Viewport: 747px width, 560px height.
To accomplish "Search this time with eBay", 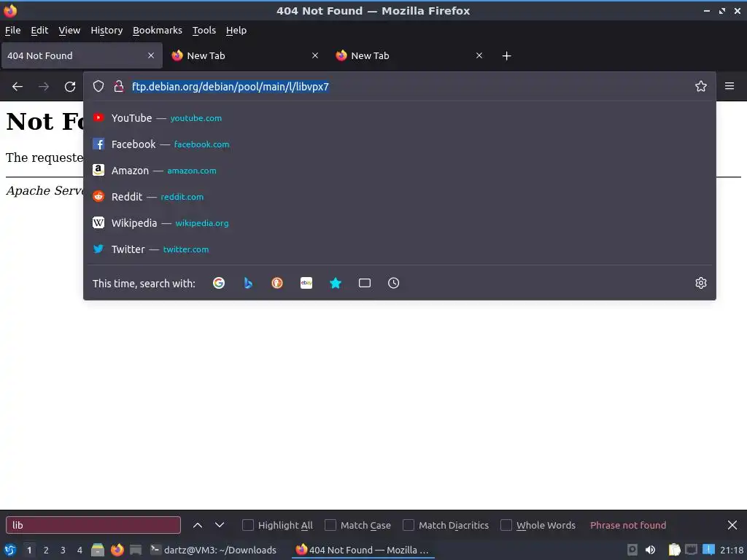I will coord(306,283).
